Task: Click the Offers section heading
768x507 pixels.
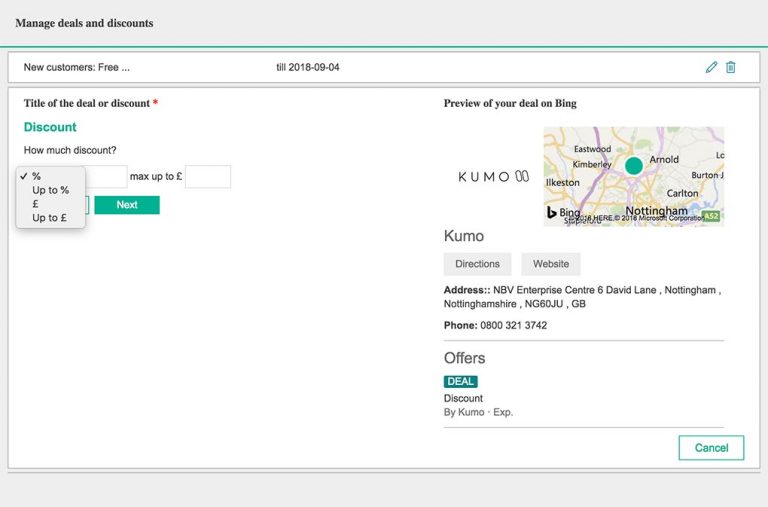Action: 464,358
